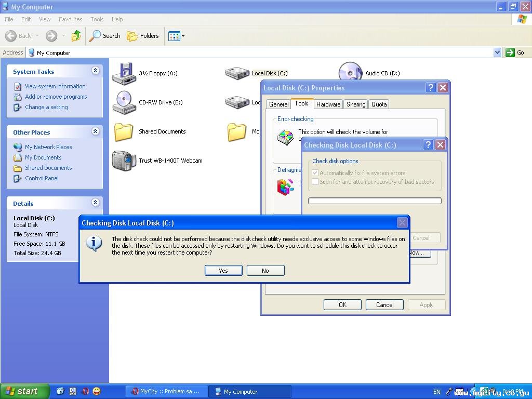
Task: Click the MyCity taskbar button
Action: click(x=167, y=391)
